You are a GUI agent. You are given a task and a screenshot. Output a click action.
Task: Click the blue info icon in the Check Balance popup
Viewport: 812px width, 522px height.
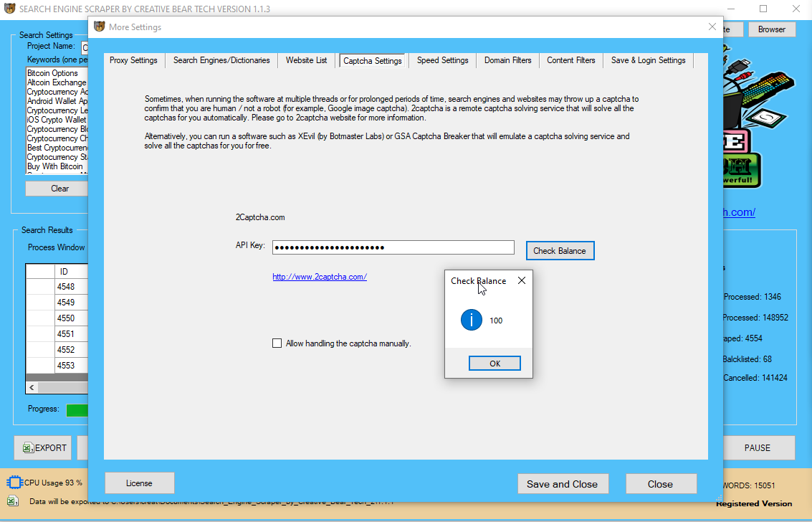[x=472, y=320]
